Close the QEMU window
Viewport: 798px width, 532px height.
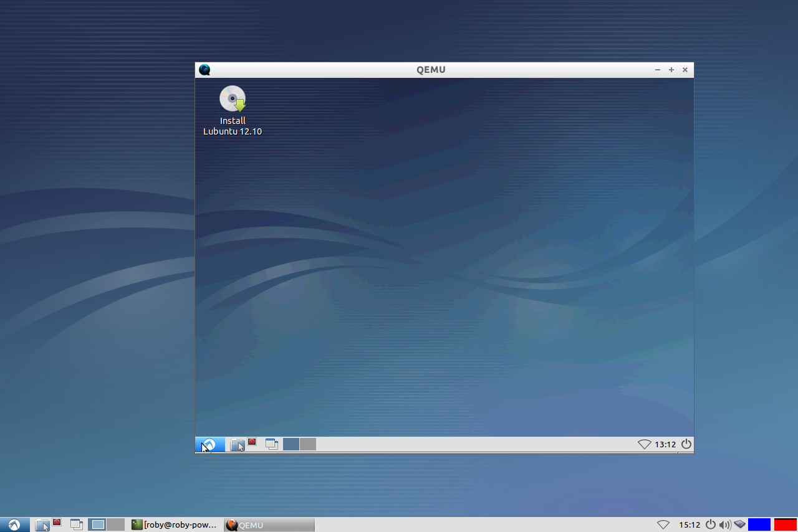coord(685,70)
